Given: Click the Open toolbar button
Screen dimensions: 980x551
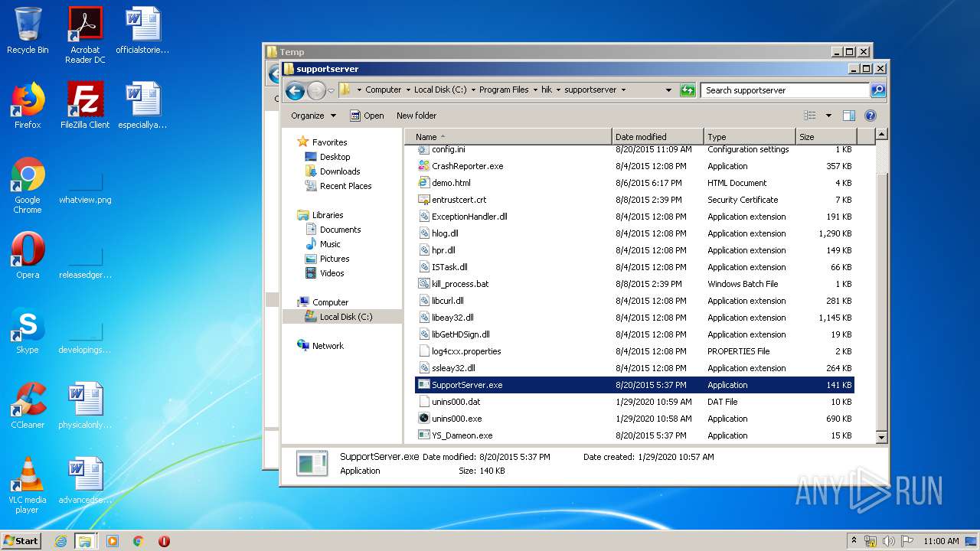Looking at the screenshot, I should click(367, 116).
